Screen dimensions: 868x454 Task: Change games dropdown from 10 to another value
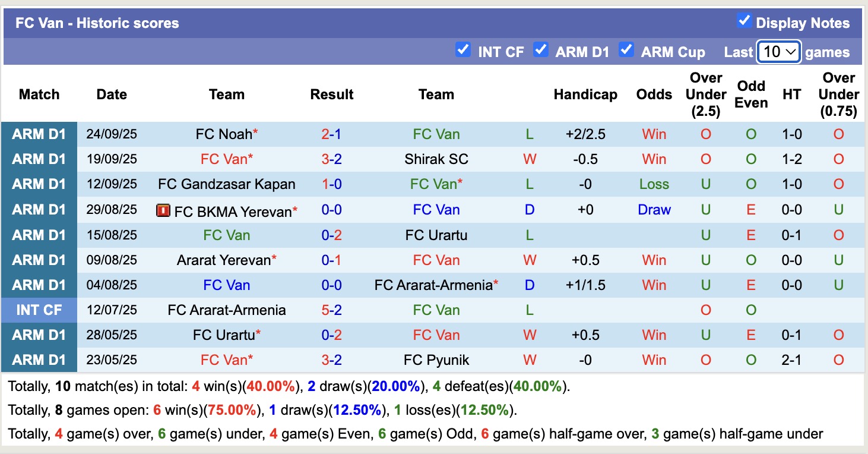click(x=778, y=52)
